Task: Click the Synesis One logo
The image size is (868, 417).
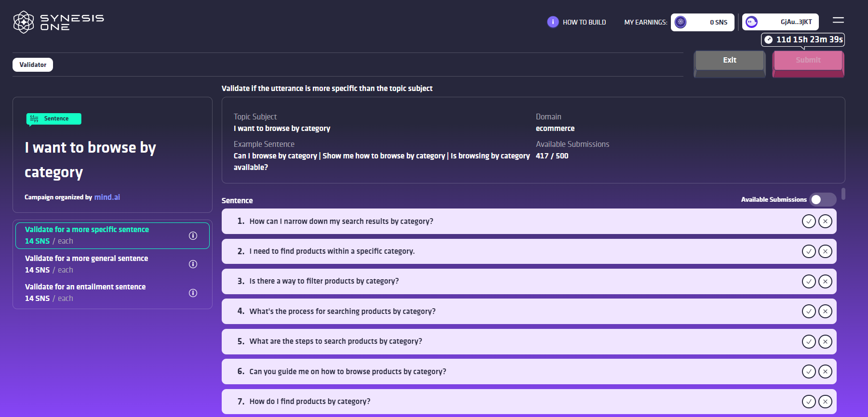Action: point(58,22)
